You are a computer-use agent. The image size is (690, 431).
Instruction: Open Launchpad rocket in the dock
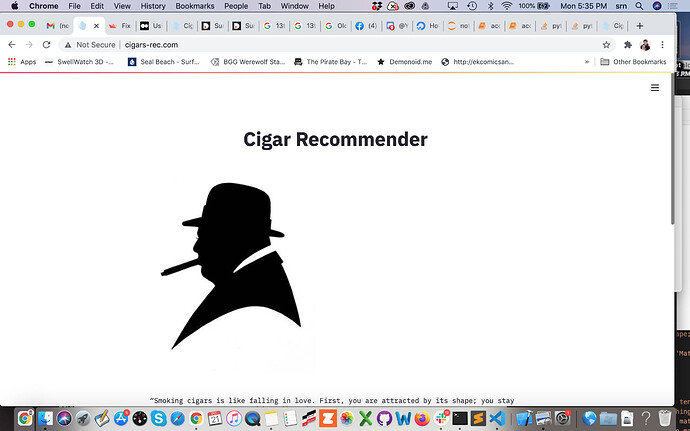click(83, 418)
